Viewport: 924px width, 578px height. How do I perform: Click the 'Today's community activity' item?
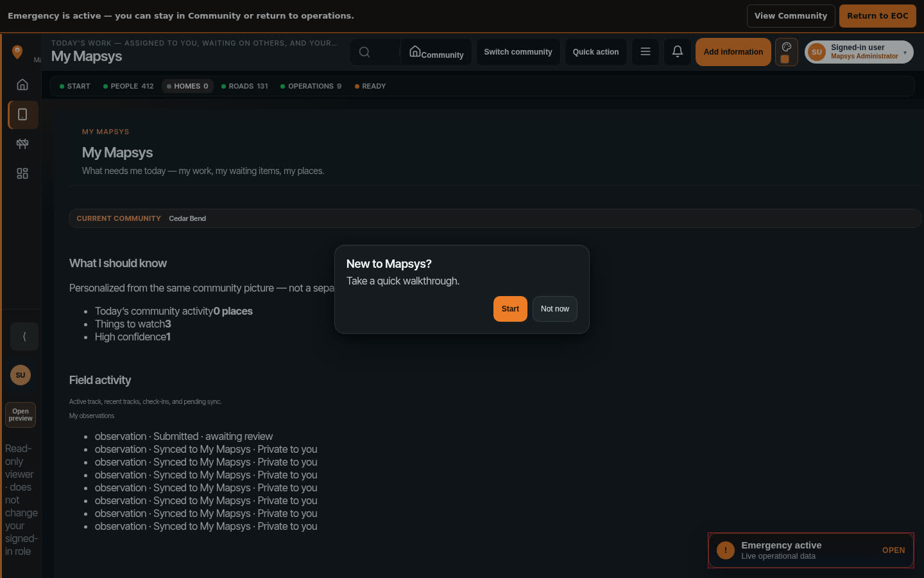tap(173, 311)
